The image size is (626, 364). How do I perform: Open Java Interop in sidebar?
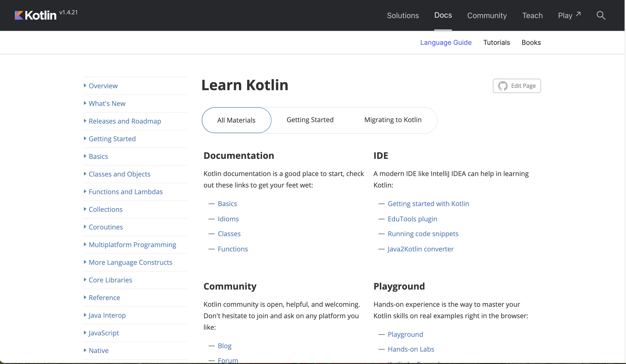point(107,315)
